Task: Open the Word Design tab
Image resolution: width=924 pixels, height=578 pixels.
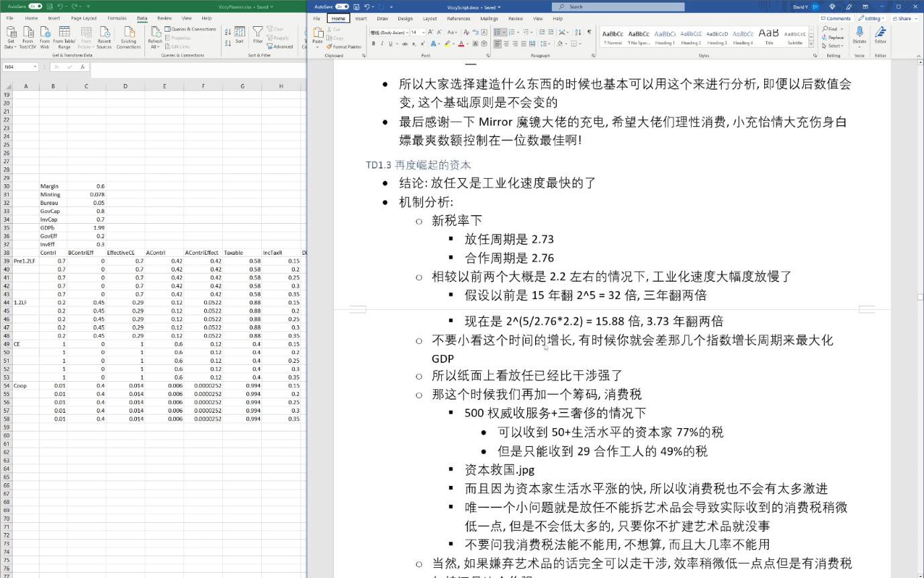Action: pos(405,18)
